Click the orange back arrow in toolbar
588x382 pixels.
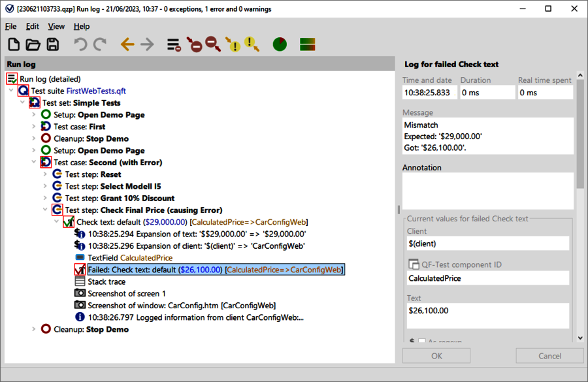pyautogui.click(x=127, y=44)
